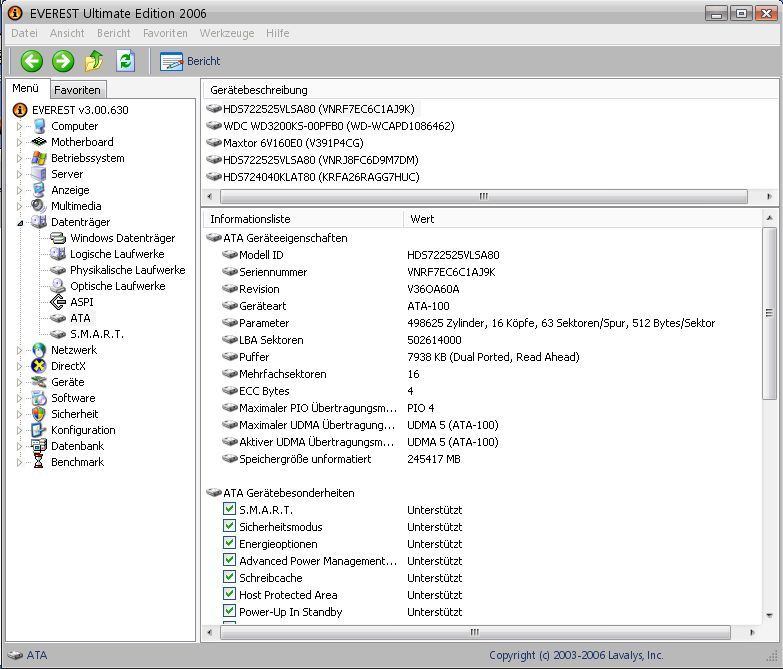
Task: Expand the Benchmark tree node
Action: (19, 462)
